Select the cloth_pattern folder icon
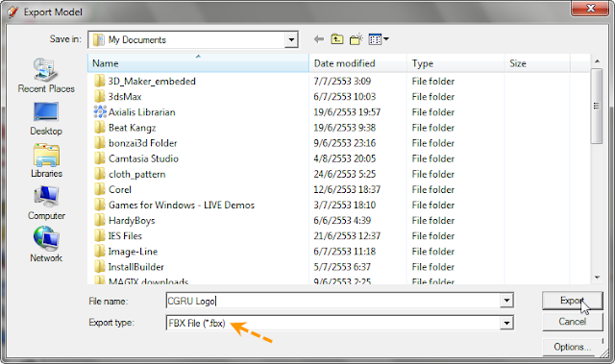The height and width of the screenshot is (364, 615). pos(100,174)
